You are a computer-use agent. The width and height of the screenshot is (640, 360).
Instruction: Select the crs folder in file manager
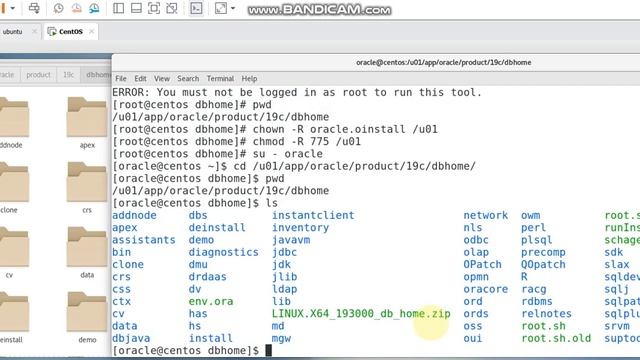[x=87, y=187]
